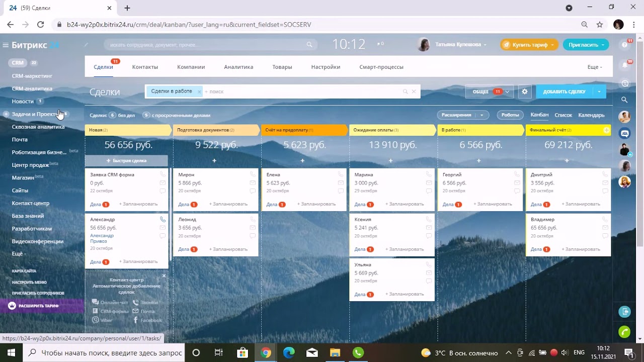Viewport: 644px width, 362px height.
Task: Click Расширить тариф purple button
Action: tap(42, 306)
